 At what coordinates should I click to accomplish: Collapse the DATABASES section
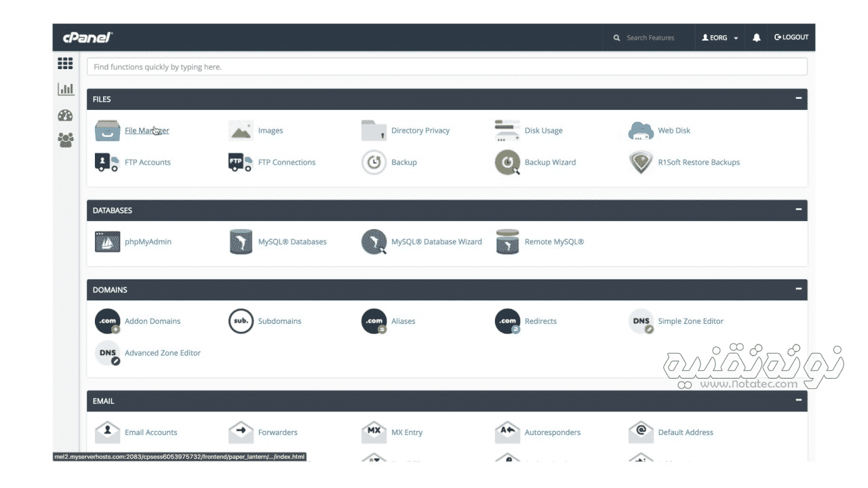click(x=798, y=209)
